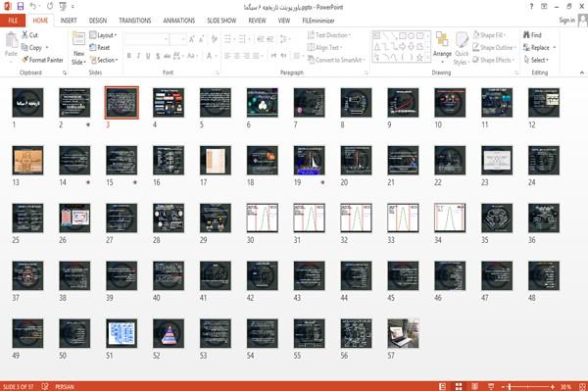Open the Align Text dropdown
Screen dimensions: 588x391
pyautogui.click(x=324, y=48)
